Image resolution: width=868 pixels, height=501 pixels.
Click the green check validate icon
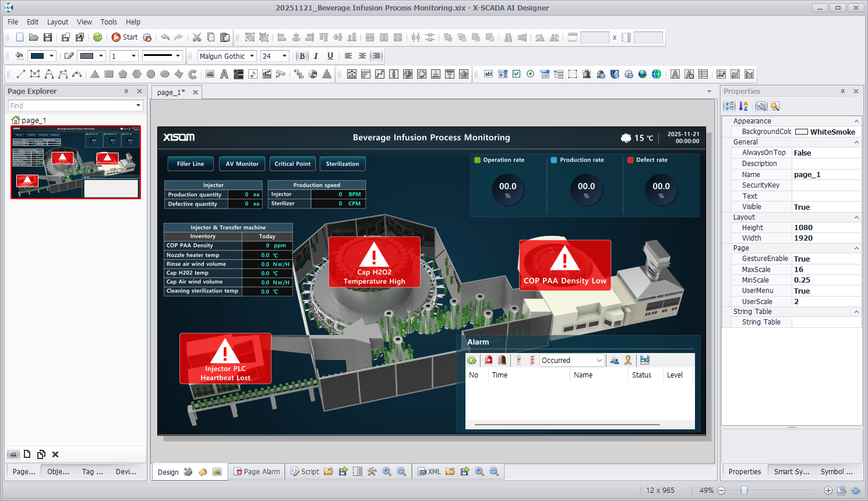pyautogui.click(x=98, y=37)
